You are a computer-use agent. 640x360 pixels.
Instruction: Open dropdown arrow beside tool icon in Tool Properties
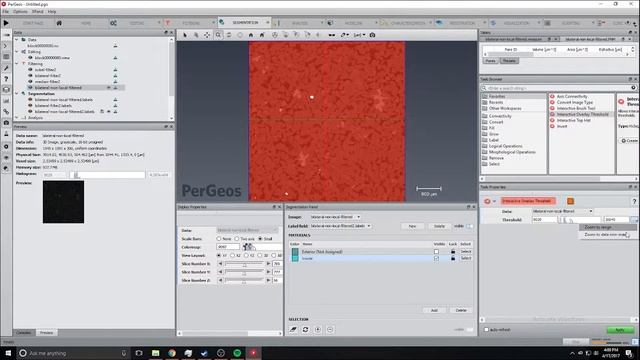pyautogui.click(x=494, y=201)
